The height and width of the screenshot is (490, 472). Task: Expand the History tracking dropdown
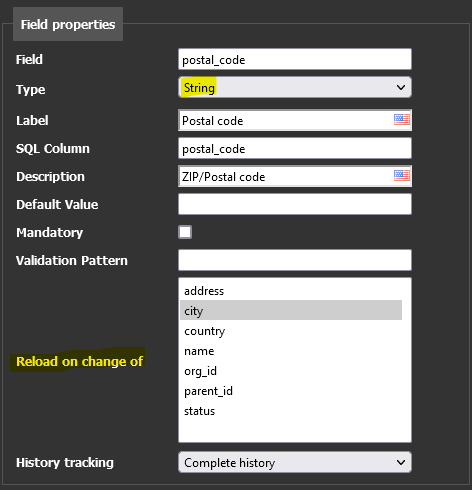tap(295, 462)
